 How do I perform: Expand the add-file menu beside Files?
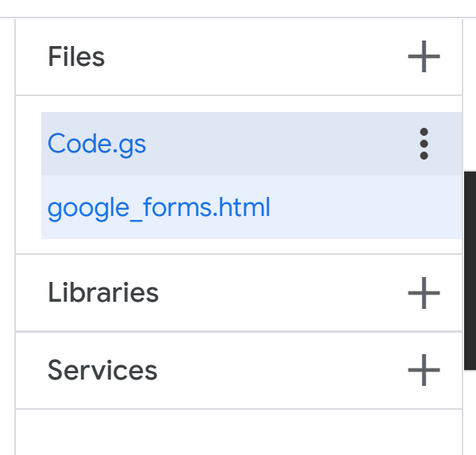coord(424,56)
